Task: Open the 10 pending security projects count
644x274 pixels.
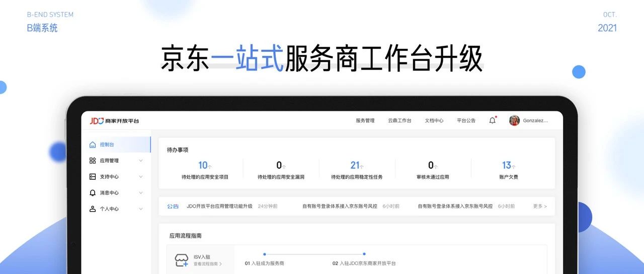Action: pos(203,165)
